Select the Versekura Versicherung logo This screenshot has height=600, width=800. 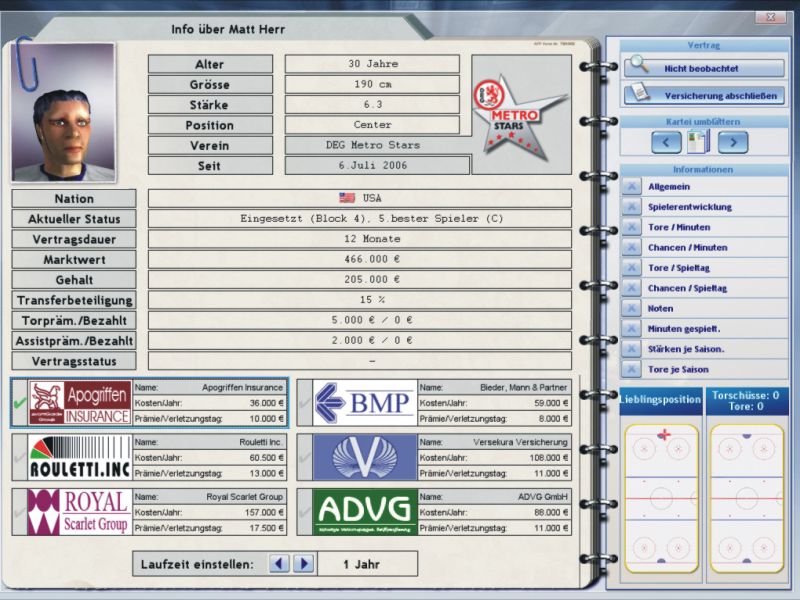(365, 457)
